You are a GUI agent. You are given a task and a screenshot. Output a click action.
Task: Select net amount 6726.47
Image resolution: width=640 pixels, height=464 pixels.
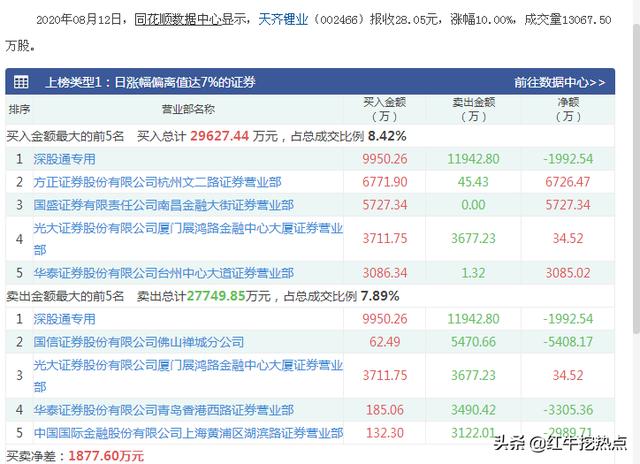coord(568,182)
